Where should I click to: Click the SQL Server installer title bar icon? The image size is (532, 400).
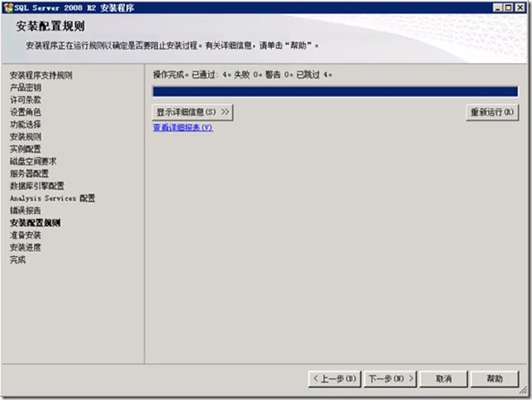8,7
